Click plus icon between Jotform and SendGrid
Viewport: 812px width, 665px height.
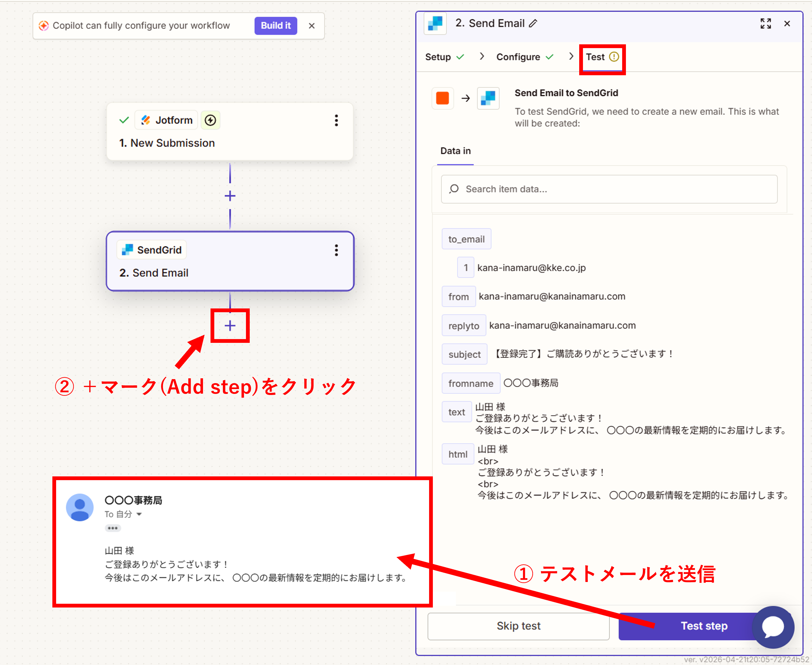pos(230,196)
